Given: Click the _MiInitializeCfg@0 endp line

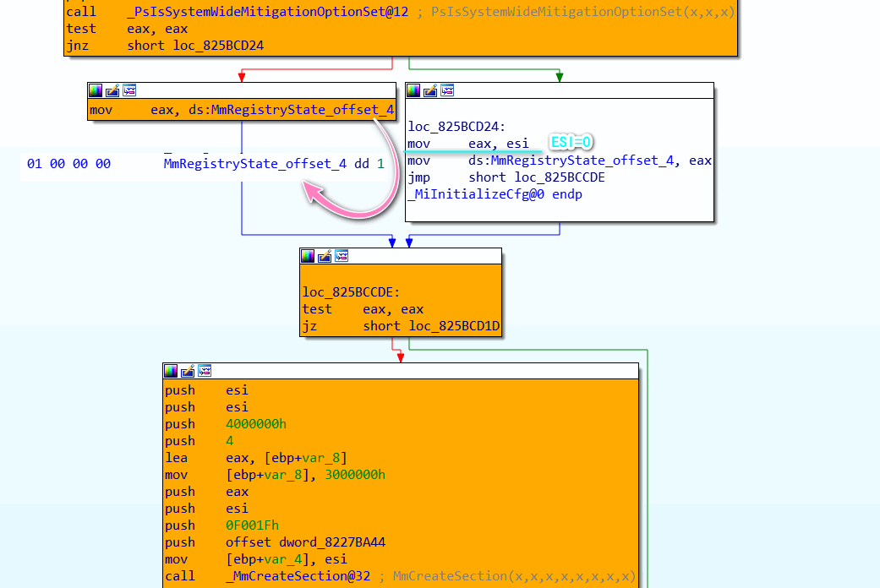Looking at the screenshot, I should (495, 194).
